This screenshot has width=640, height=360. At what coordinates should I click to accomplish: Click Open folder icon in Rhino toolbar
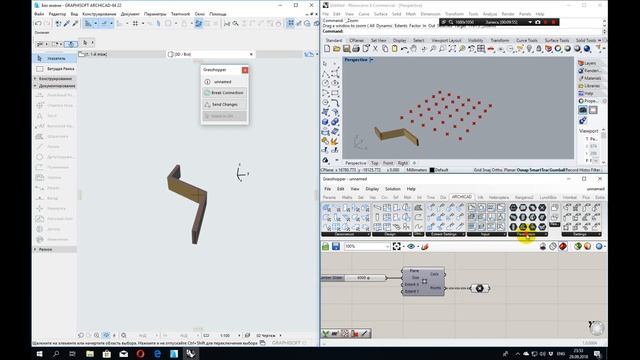(336, 49)
